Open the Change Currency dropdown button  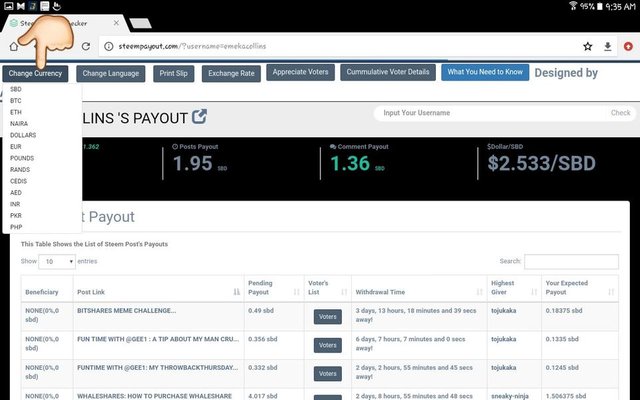tap(35, 74)
